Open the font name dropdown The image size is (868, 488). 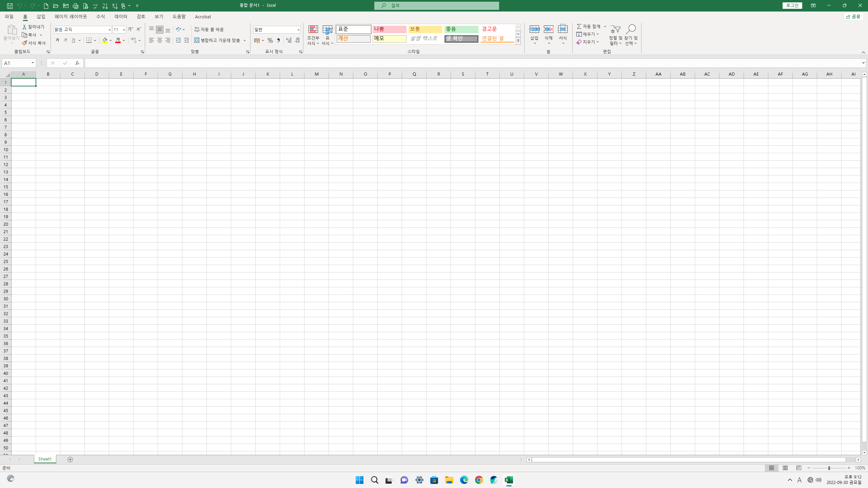109,30
